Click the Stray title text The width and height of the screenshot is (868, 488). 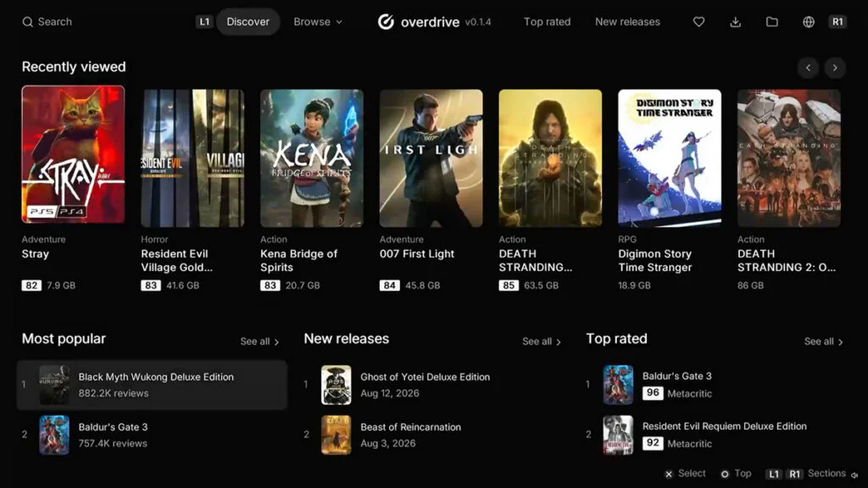click(x=36, y=254)
